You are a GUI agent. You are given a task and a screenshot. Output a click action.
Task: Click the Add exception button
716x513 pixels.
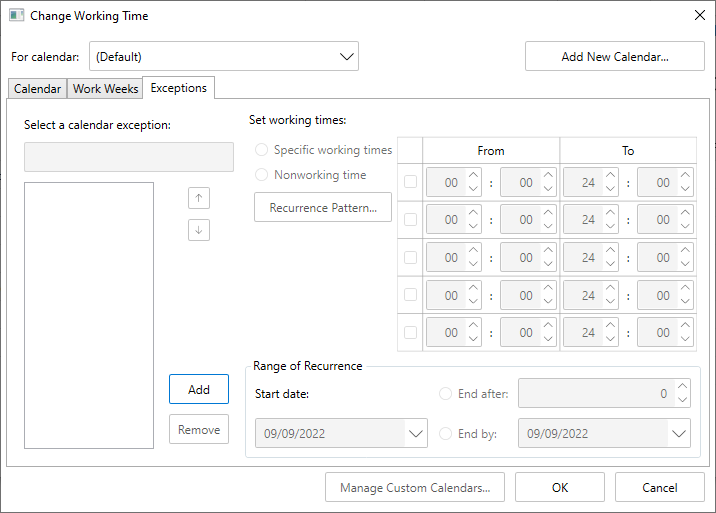tap(199, 389)
